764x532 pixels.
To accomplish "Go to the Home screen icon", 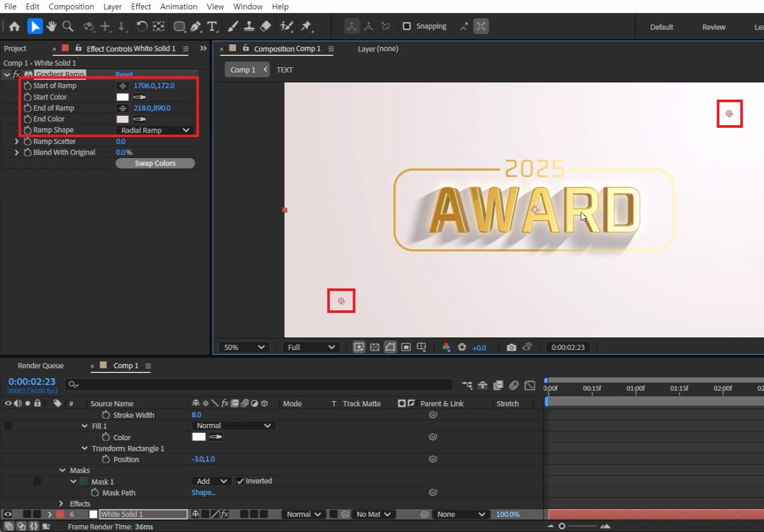I will (x=15, y=26).
